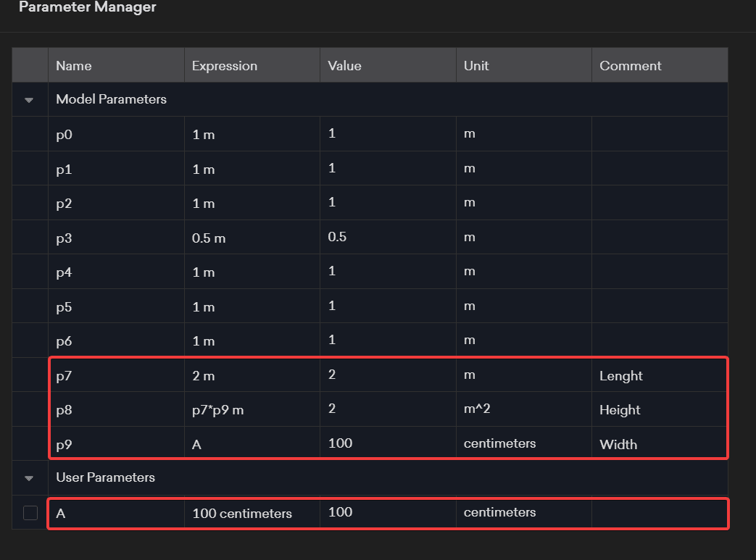Edit the p8 expression 'p7*p9 m'

point(217,411)
